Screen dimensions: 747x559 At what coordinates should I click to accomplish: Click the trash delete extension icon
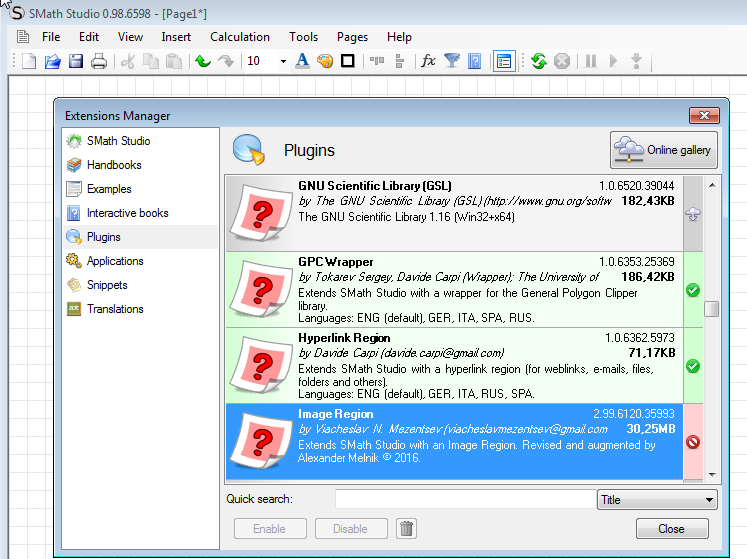pos(407,529)
